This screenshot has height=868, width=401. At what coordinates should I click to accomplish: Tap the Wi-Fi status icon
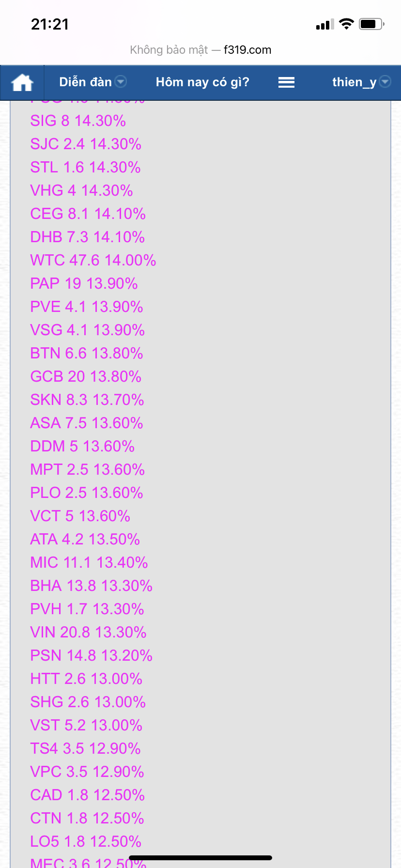(x=346, y=24)
